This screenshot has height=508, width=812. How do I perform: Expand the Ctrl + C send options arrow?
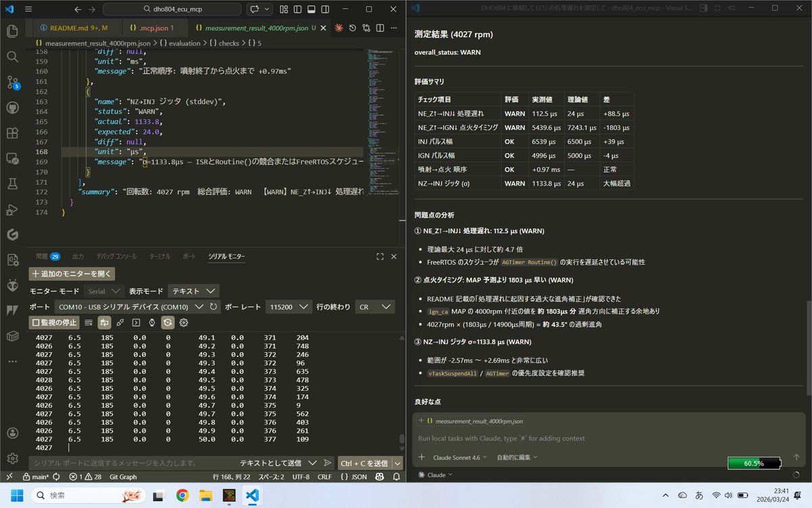coord(397,463)
